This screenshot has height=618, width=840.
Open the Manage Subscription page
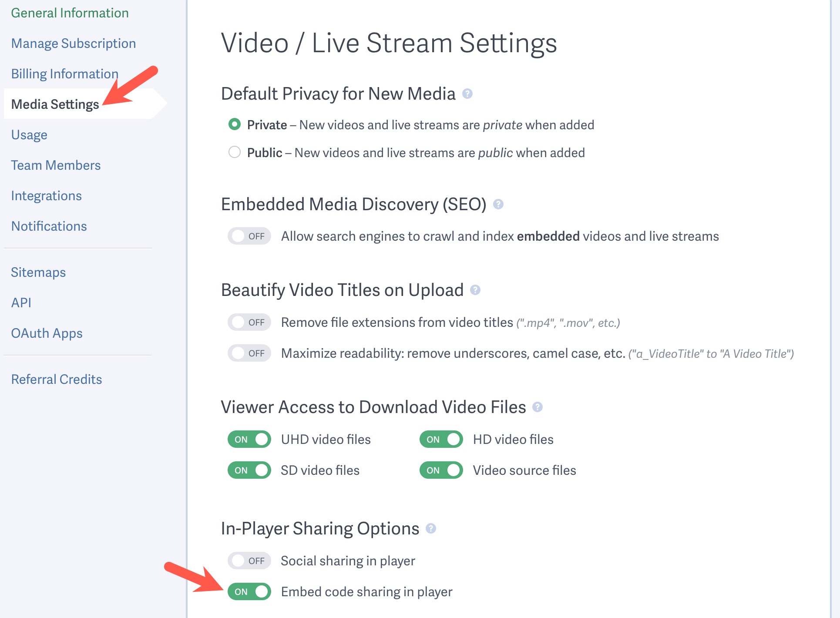[x=74, y=43]
